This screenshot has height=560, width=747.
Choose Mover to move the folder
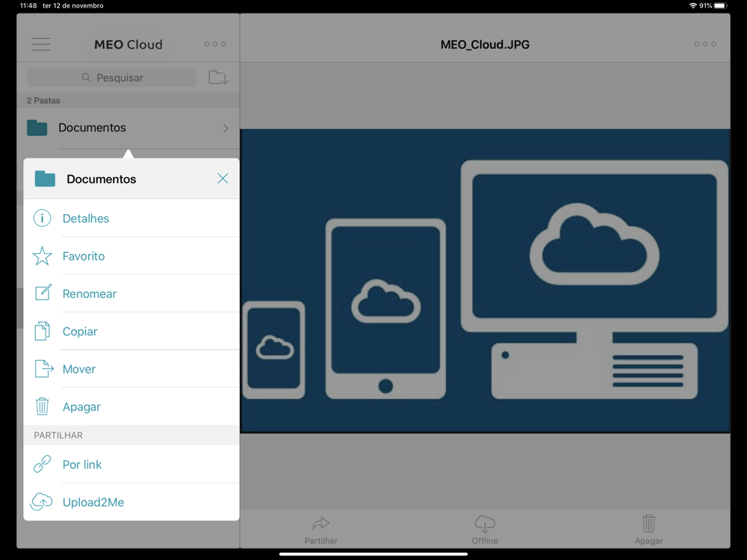click(x=79, y=370)
